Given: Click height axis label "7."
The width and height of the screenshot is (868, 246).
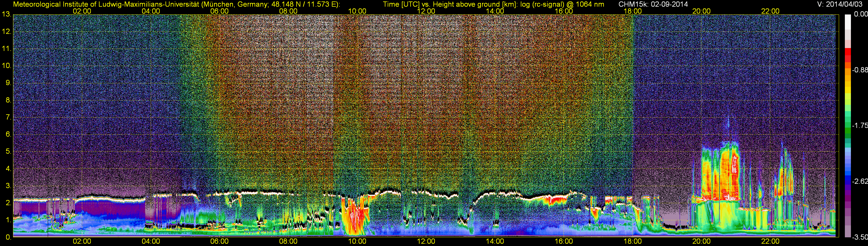Looking at the screenshot, I should (9, 117).
